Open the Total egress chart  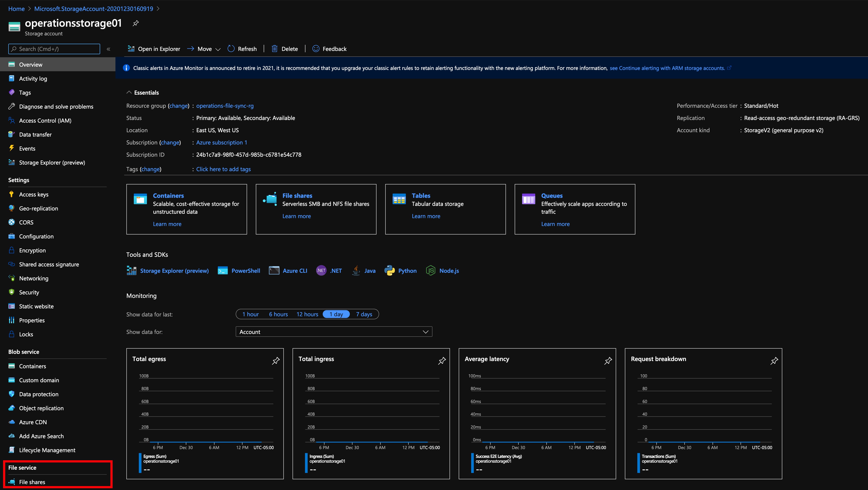(x=205, y=414)
